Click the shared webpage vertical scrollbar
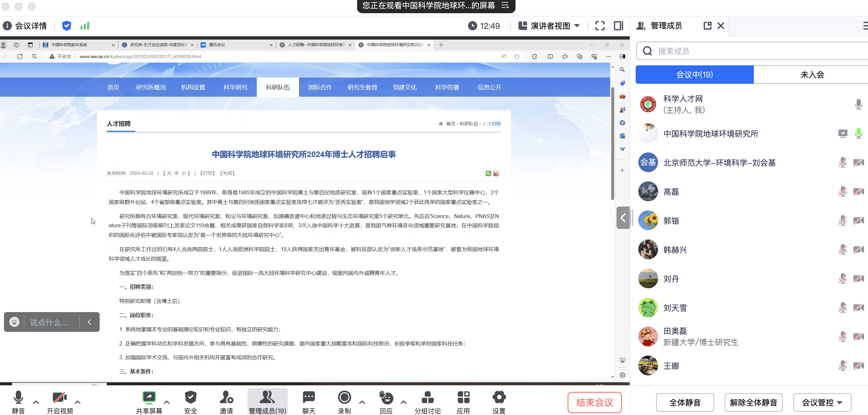The height and width of the screenshot is (415, 868). [613, 143]
